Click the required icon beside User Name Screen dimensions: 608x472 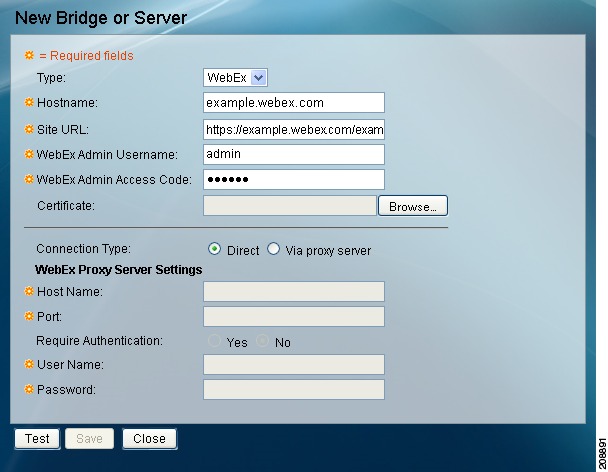point(29,364)
